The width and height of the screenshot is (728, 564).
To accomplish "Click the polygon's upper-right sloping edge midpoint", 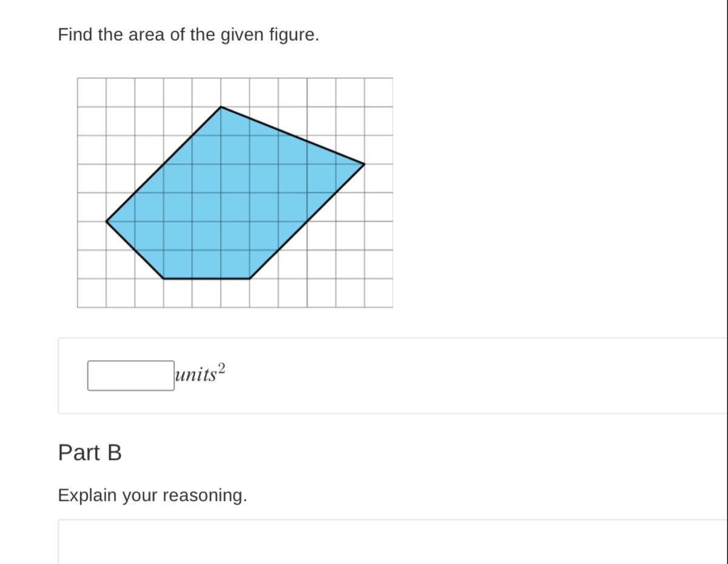I will [292, 135].
